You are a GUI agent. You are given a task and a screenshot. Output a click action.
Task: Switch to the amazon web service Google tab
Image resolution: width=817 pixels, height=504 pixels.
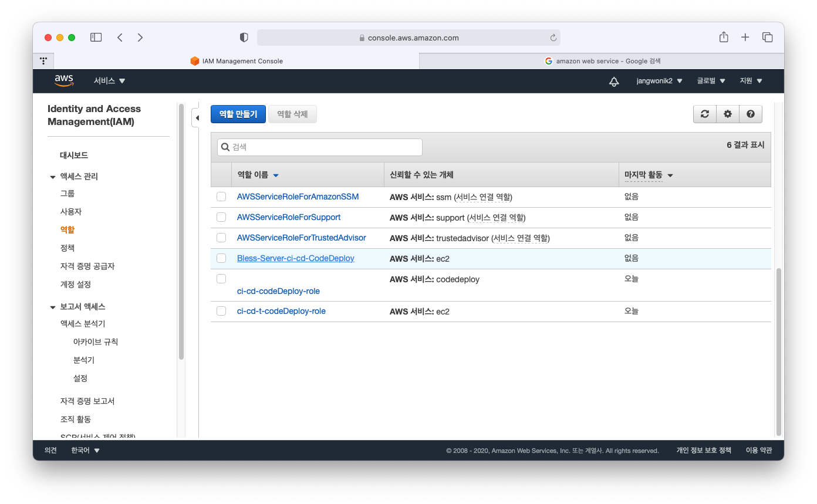602,60
